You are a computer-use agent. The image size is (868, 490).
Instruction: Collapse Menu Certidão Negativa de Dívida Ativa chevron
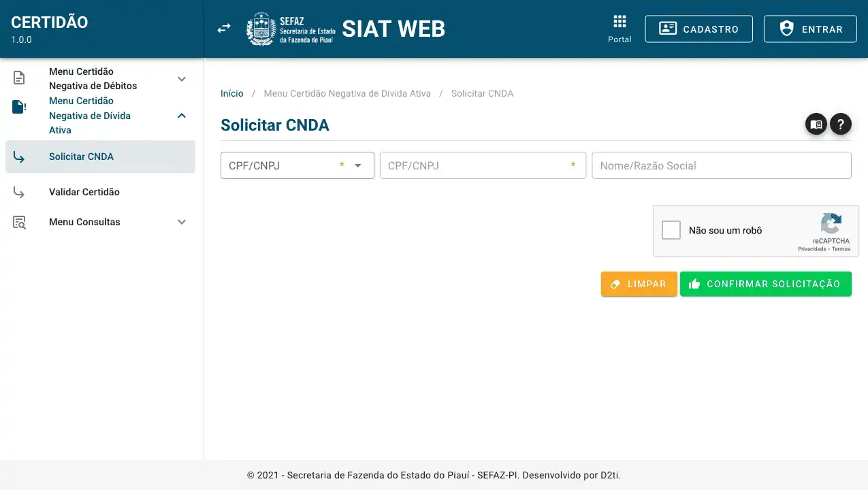(182, 116)
